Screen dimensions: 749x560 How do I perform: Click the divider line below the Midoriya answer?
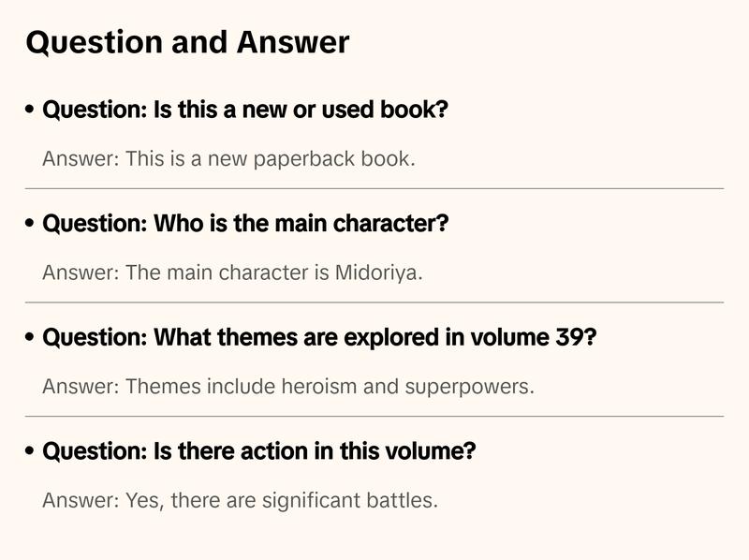(374, 302)
